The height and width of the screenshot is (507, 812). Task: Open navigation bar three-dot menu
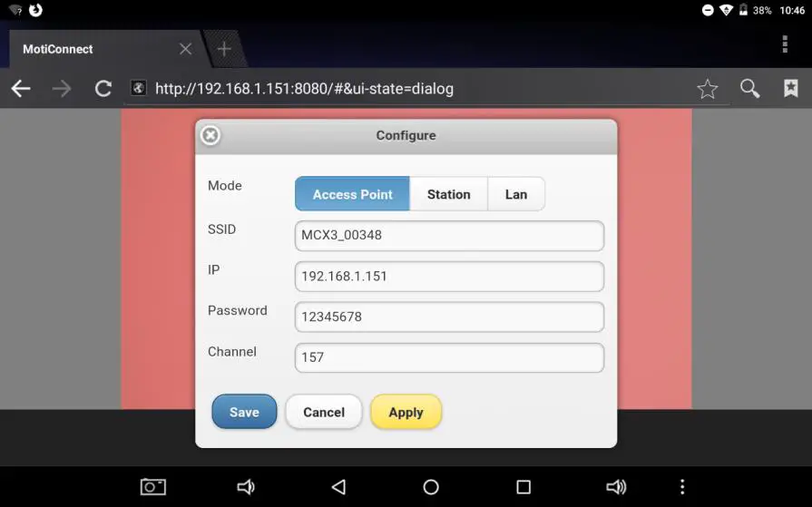[x=682, y=487]
